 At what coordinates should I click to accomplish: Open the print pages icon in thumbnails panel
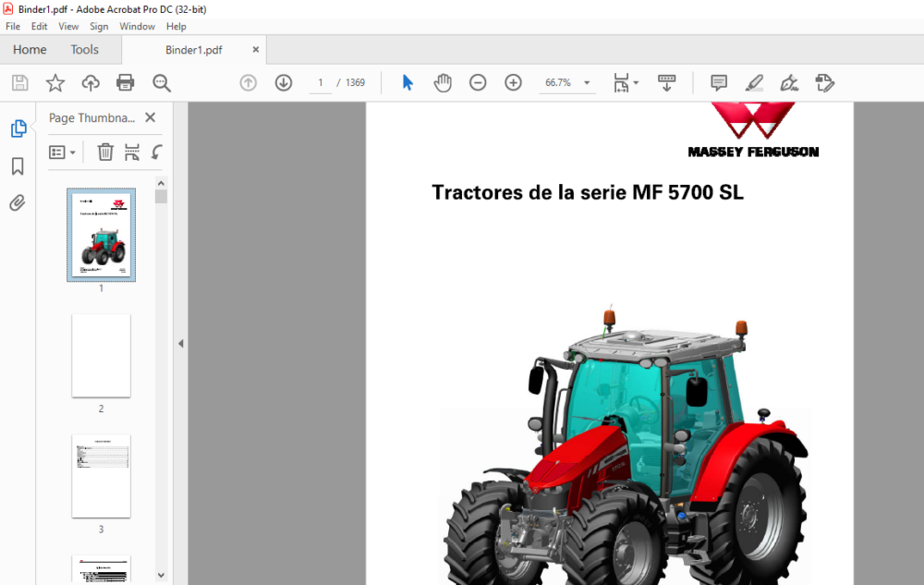132,152
